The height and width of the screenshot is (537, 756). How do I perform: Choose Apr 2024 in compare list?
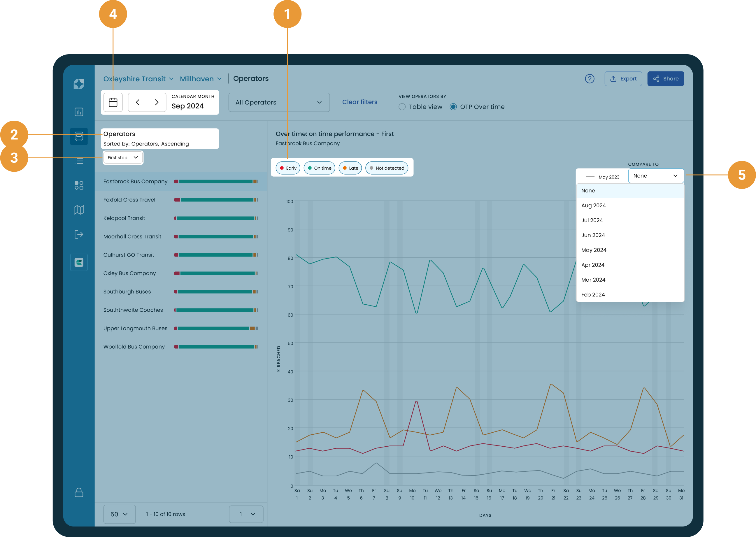(593, 265)
